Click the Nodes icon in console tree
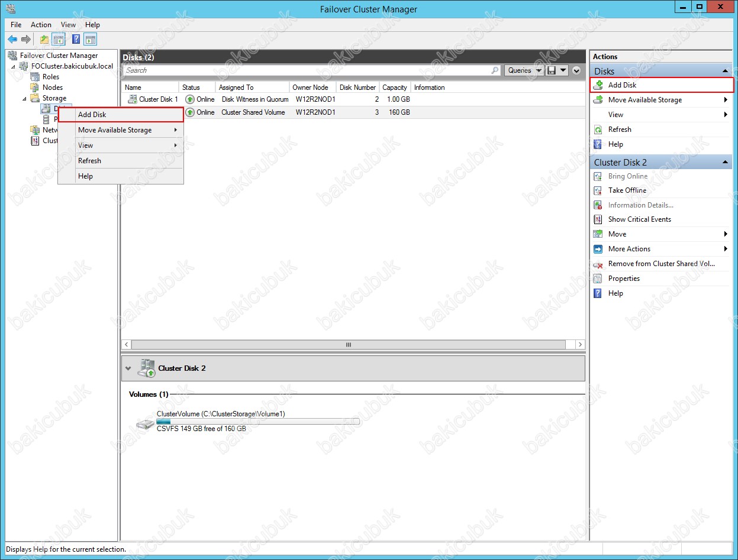 [x=36, y=88]
